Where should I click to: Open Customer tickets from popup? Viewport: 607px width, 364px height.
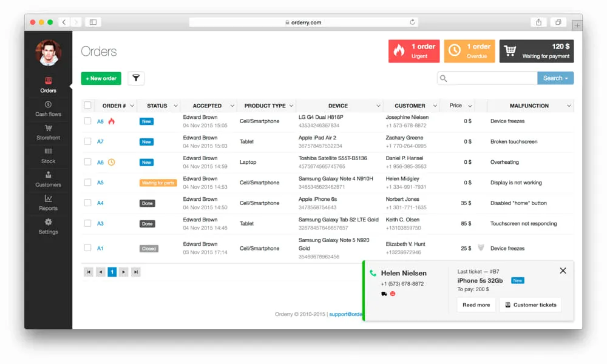[531, 305]
